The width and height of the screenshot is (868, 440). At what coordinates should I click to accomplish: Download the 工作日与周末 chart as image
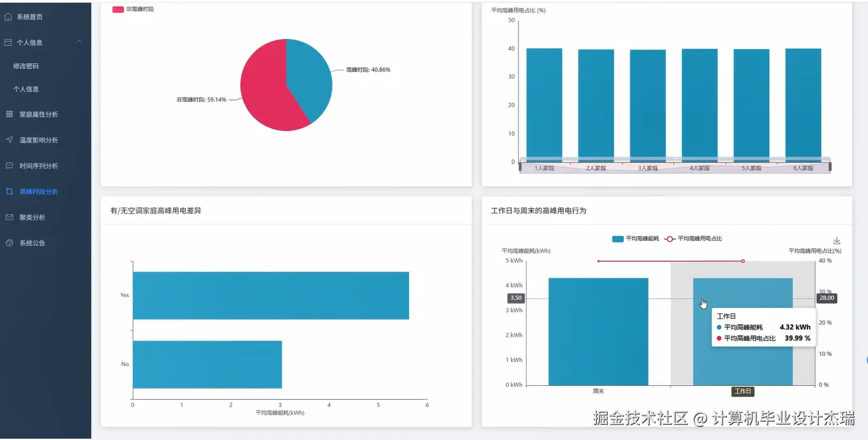(837, 240)
